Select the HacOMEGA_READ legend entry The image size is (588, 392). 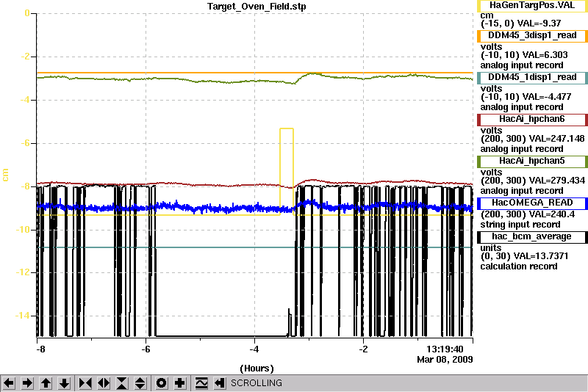pyautogui.click(x=532, y=203)
